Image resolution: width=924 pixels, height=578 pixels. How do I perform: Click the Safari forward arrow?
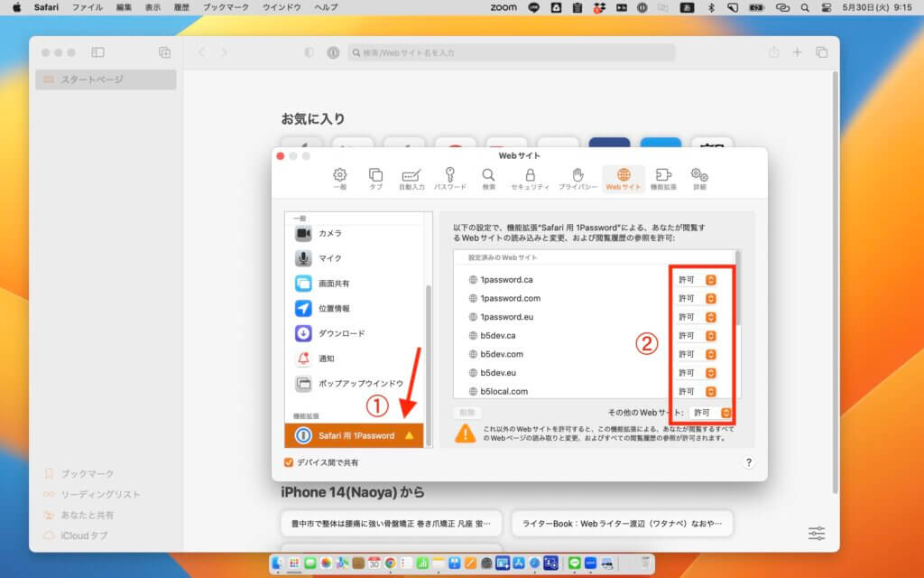click(224, 52)
